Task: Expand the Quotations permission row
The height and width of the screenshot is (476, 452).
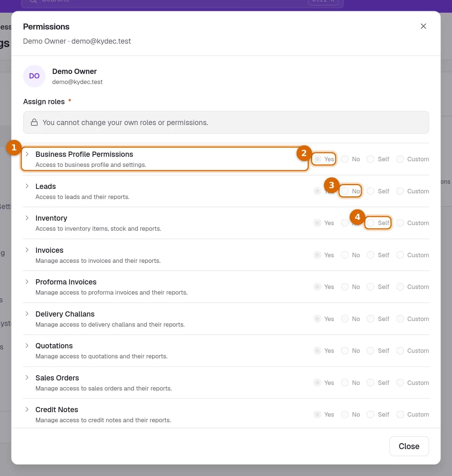Action: [27, 346]
